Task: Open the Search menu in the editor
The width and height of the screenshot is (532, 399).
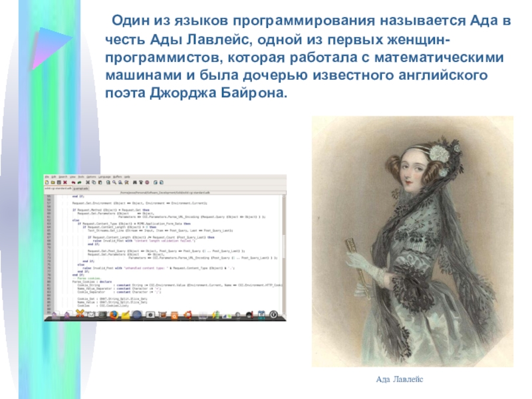Action: tap(63, 177)
